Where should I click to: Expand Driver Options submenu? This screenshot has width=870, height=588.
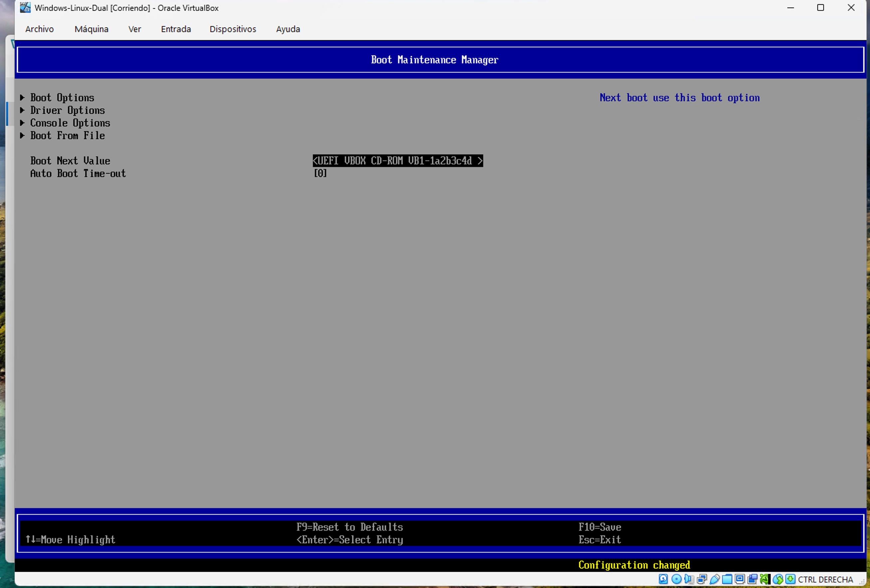(x=62, y=110)
